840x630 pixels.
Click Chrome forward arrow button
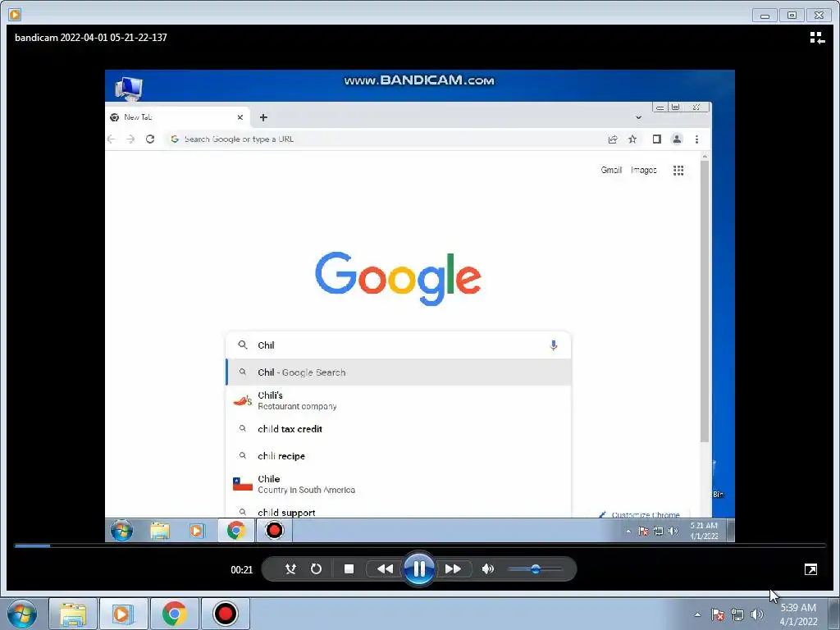130,139
